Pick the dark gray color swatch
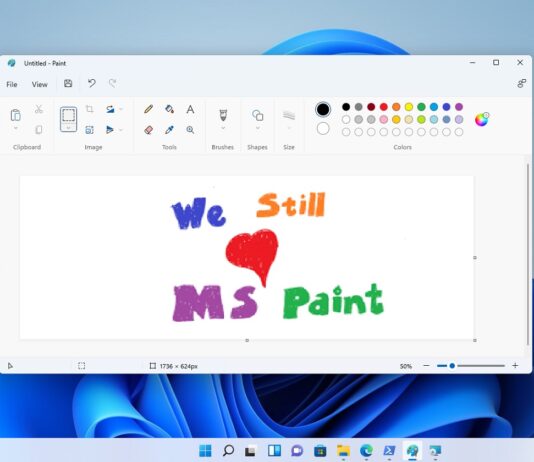The height and width of the screenshot is (462, 534). point(359,107)
